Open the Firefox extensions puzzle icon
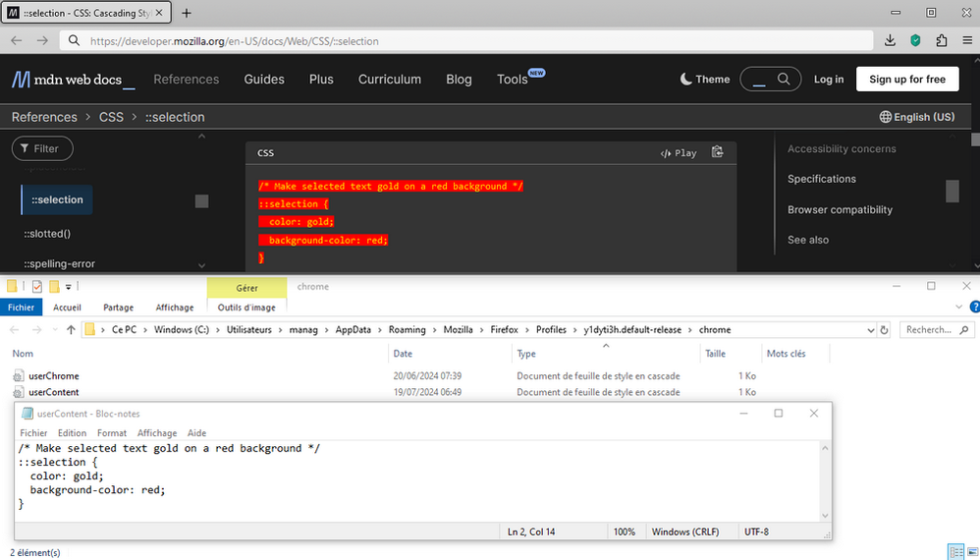980x560 pixels. tap(941, 40)
